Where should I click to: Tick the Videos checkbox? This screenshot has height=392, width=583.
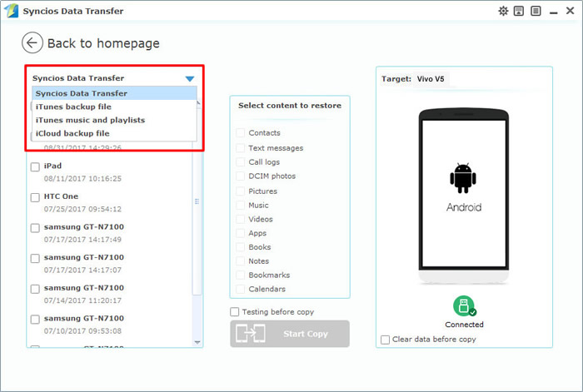(241, 219)
